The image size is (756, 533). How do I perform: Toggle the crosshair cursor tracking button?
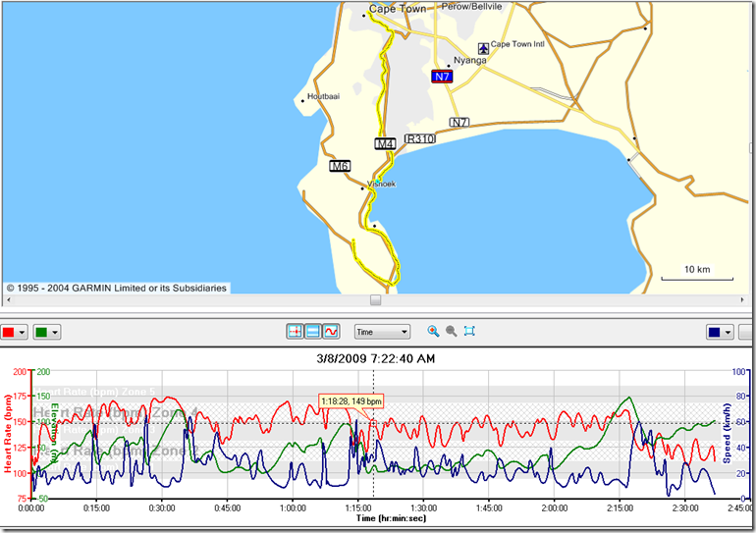(x=296, y=332)
